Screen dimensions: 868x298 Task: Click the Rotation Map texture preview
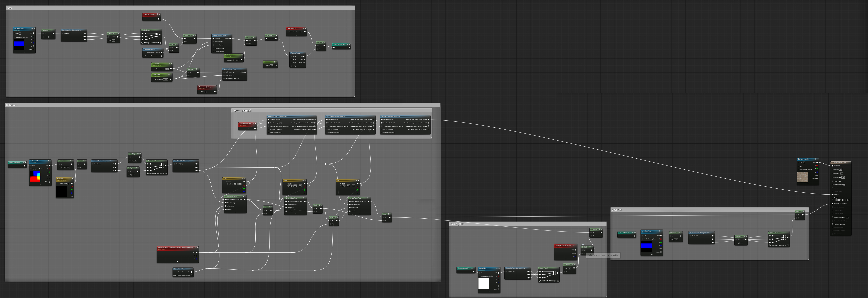[x=35, y=176]
